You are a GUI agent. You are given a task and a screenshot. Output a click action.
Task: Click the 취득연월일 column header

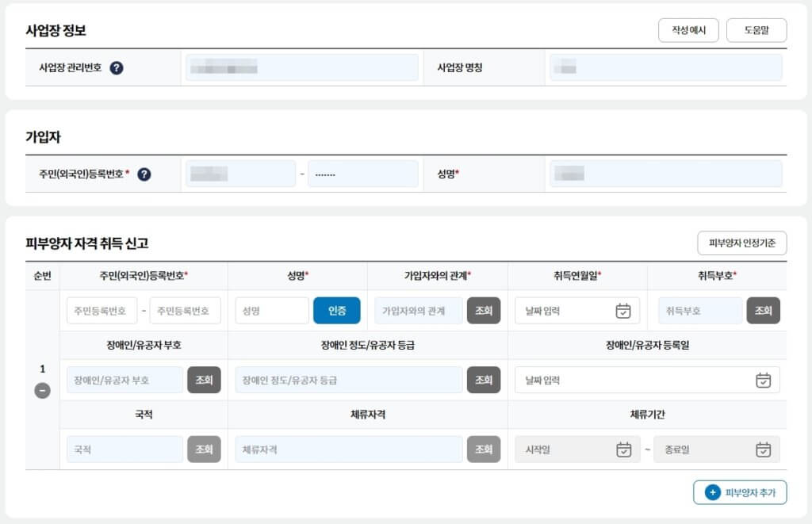(577, 275)
